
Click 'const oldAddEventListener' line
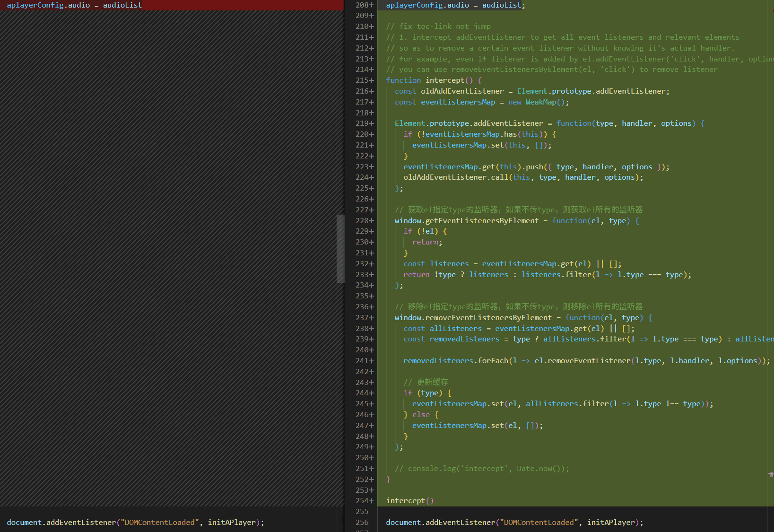(532, 91)
